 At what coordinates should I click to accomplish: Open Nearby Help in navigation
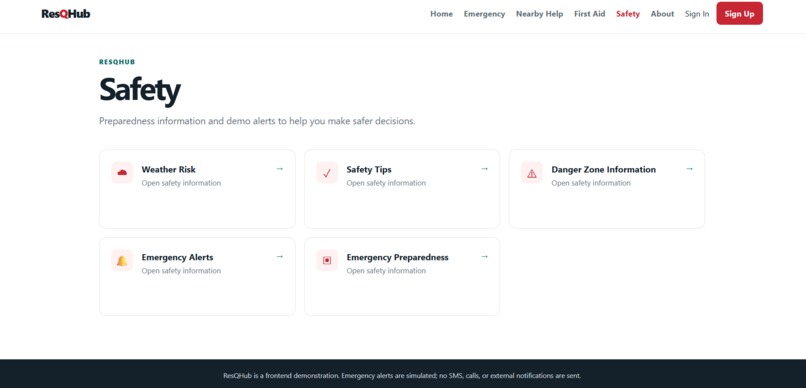point(539,14)
